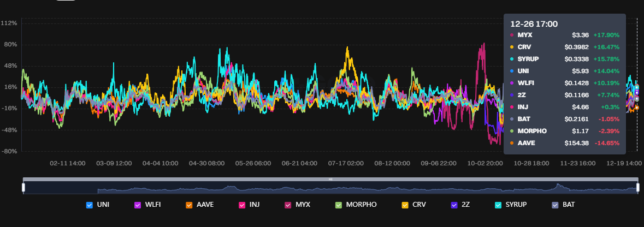Toggle SYRUP legend checkbox
Screen dimensions: 644x227
point(498,205)
